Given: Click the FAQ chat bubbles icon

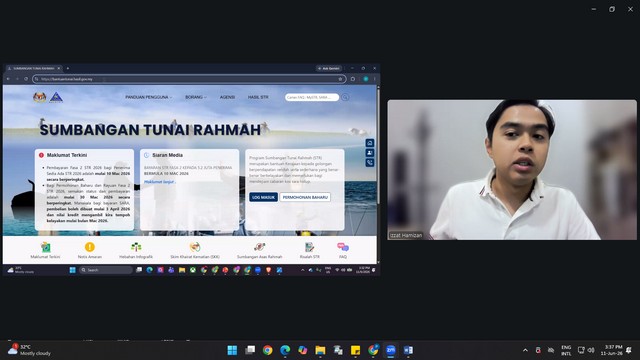Looking at the screenshot, I should pos(343,247).
